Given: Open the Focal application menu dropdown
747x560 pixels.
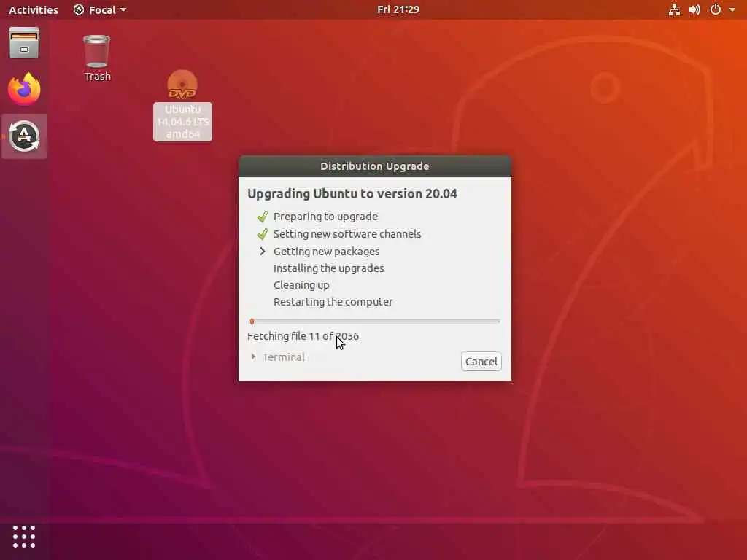Looking at the screenshot, I should tap(101, 9).
